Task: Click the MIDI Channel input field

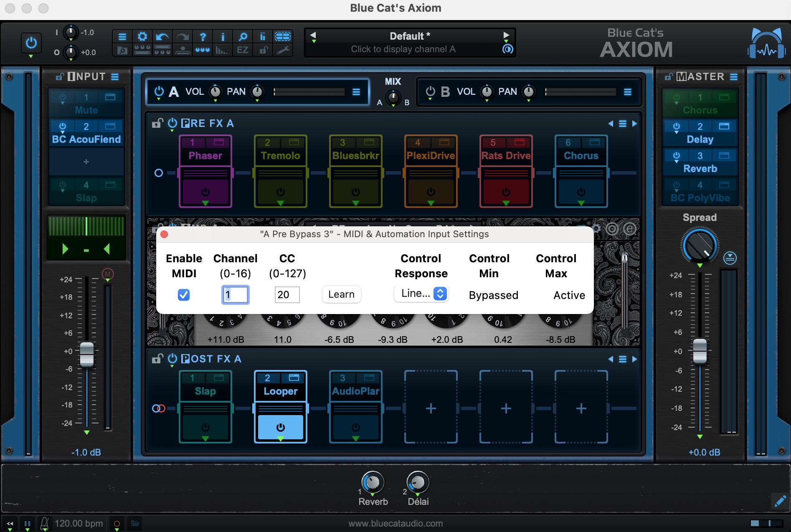Action: [235, 294]
